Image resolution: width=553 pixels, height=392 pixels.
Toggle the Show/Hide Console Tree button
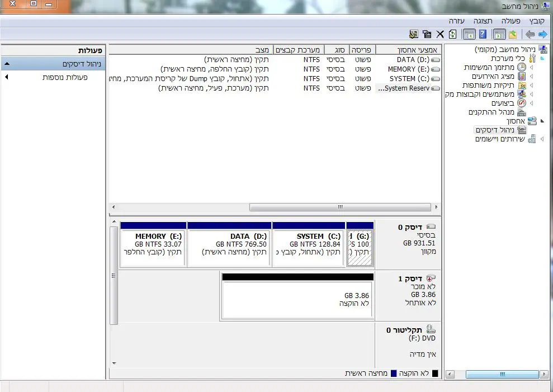[x=499, y=35]
